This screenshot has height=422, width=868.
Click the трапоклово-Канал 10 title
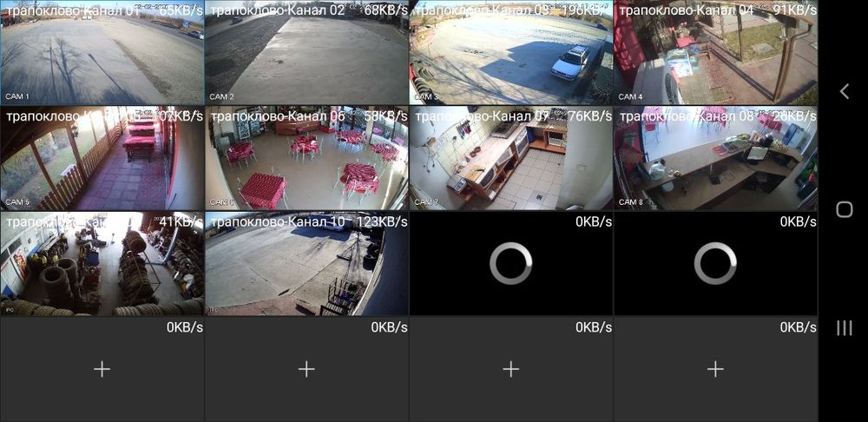(278, 222)
